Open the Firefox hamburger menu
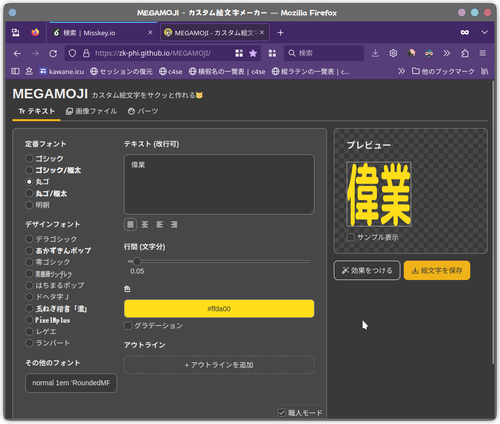This screenshot has height=424, width=500. 482,53
